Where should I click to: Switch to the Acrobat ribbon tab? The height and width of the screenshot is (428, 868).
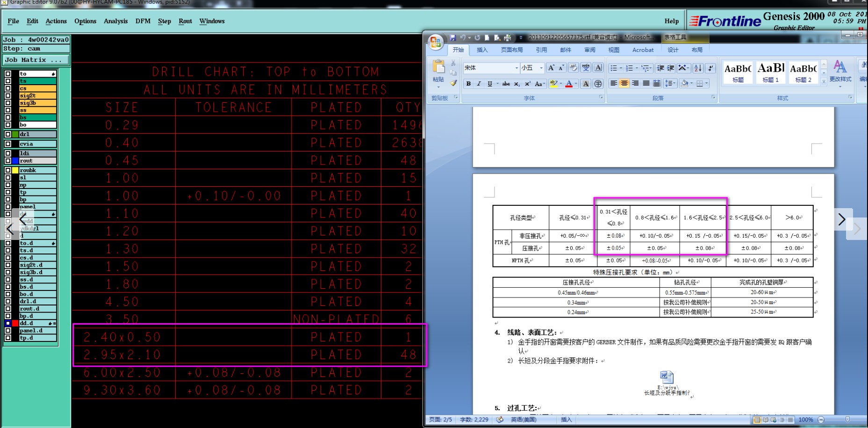coord(643,50)
